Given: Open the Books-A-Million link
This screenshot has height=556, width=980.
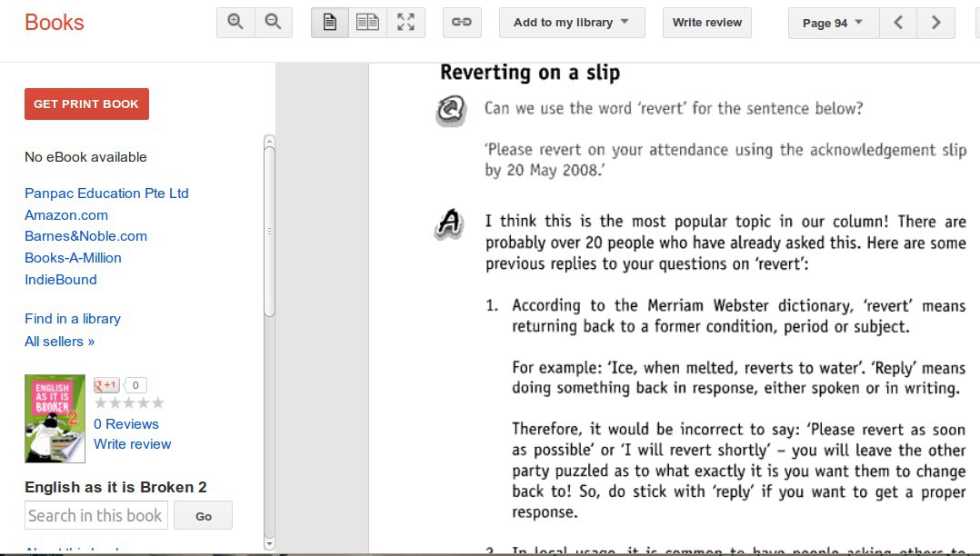Looking at the screenshot, I should (x=73, y=257).
